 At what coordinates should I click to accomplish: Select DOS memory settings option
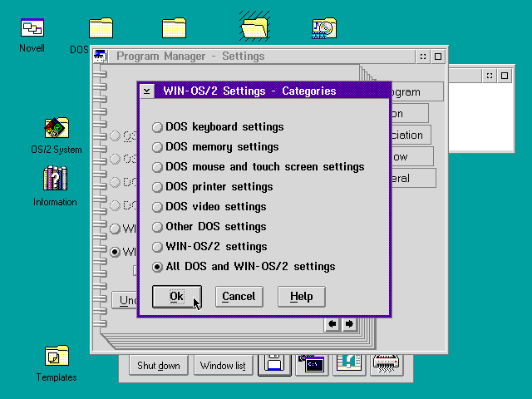point(215,147)
